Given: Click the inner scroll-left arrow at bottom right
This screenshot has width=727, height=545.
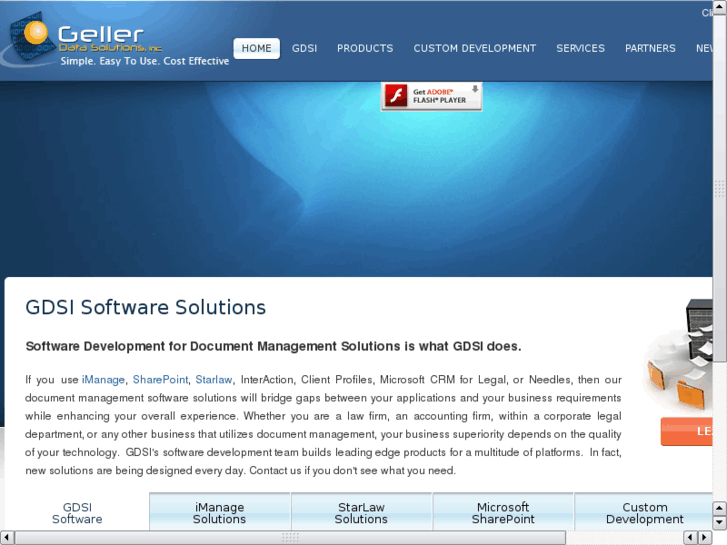Looking at the screenshot, I should (x=691, y=538).
